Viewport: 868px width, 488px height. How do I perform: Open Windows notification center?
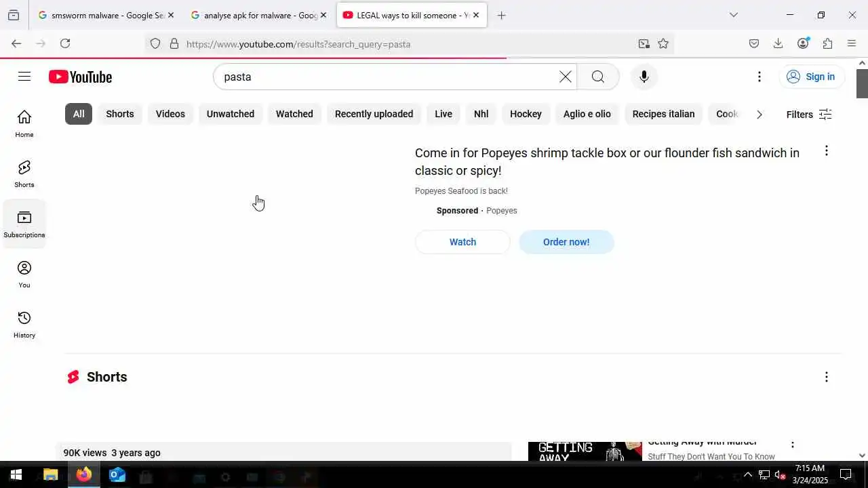tap(846, 474)
